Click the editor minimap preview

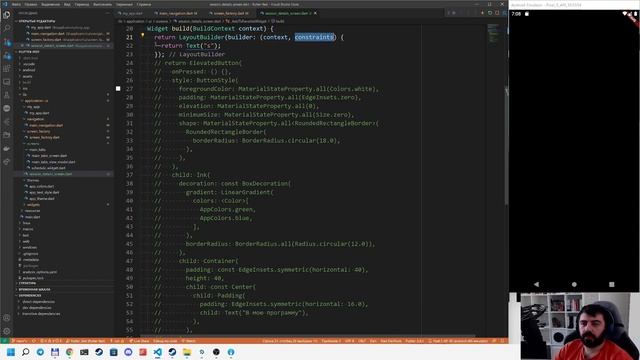(493, 33)
